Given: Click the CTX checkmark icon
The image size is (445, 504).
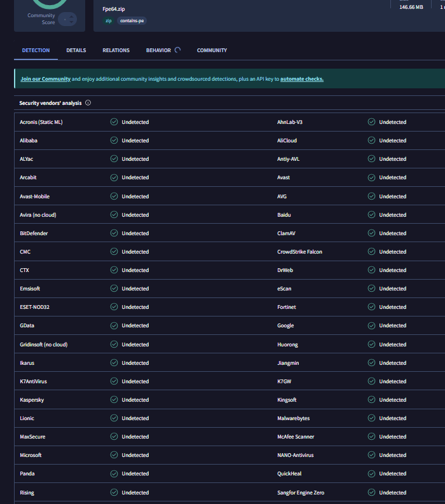Looking at the screenshot, I should click(x=114, y=270).
